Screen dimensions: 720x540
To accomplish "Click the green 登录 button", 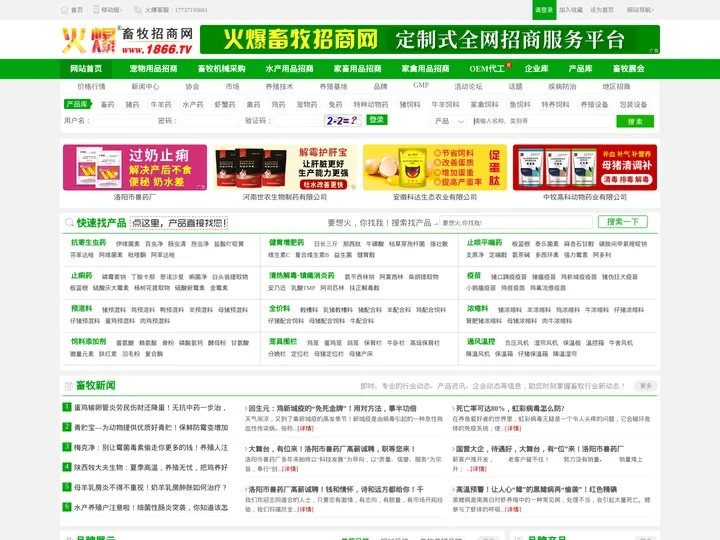I will (x=377, y=120).
